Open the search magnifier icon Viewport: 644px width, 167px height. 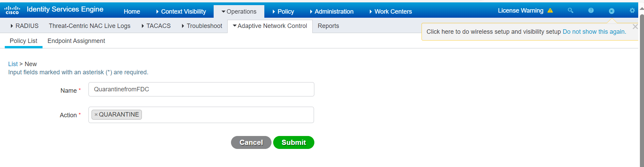(571, 11)
